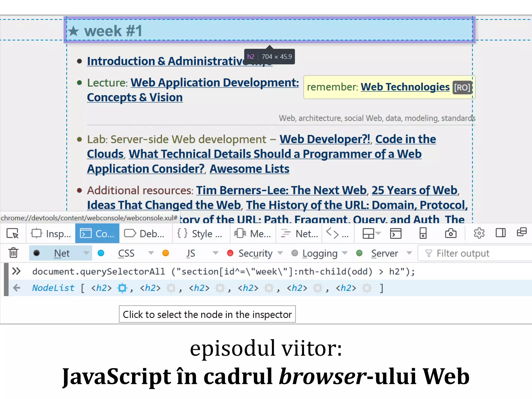Select sixth h2 node in inspector icon
The image size is (532, 399).
pos(367,288)
